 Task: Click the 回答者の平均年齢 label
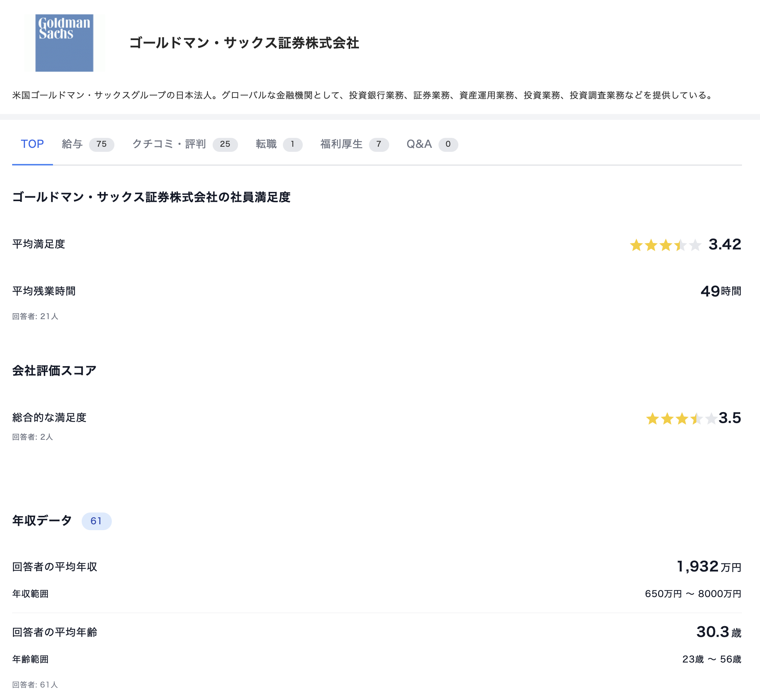(x=55, y=633)
